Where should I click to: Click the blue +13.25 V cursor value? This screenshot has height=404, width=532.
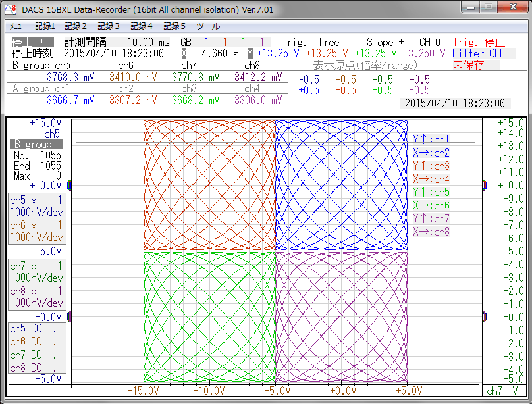click(279, 53)
